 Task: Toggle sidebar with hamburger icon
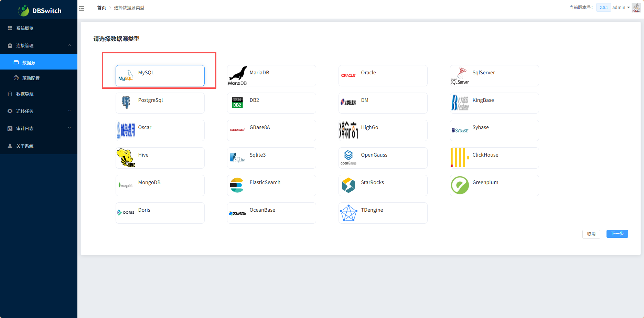(x=82, y=8)
